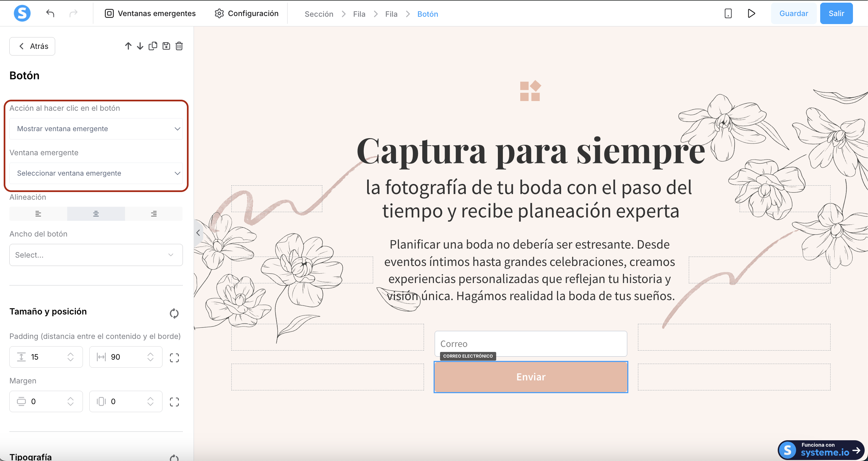Reset Tamaño y posición settings
Screen dimensions: 868x461
click(x=174, y=313)
